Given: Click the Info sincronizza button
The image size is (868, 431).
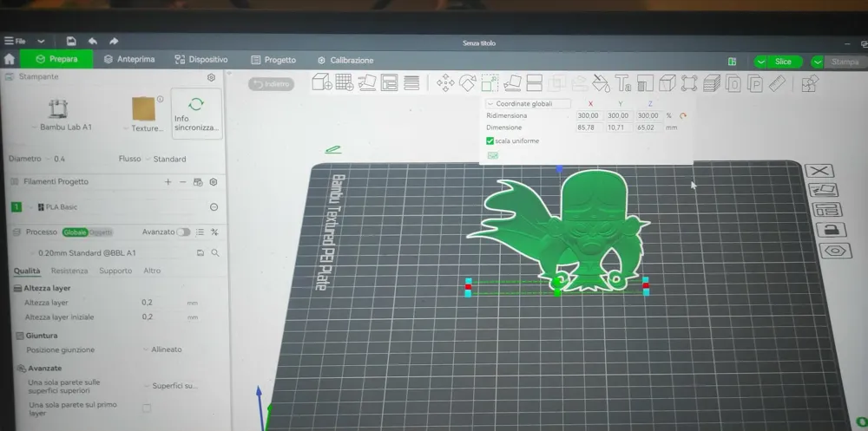Looking at the screenshot, I should [x=196, y=115].
